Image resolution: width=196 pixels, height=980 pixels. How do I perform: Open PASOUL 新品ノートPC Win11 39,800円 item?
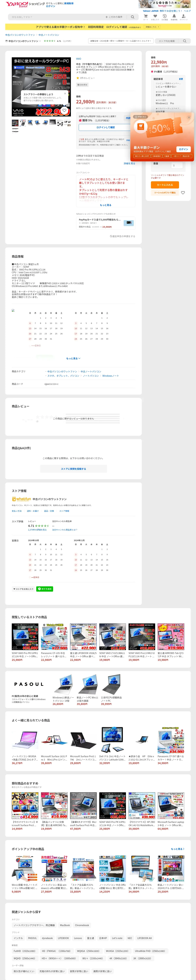click(x=88, y=690)
